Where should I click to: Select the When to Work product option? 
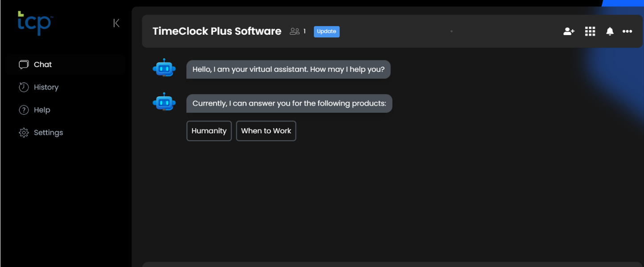pyautogui.click(x=266, y=131)
